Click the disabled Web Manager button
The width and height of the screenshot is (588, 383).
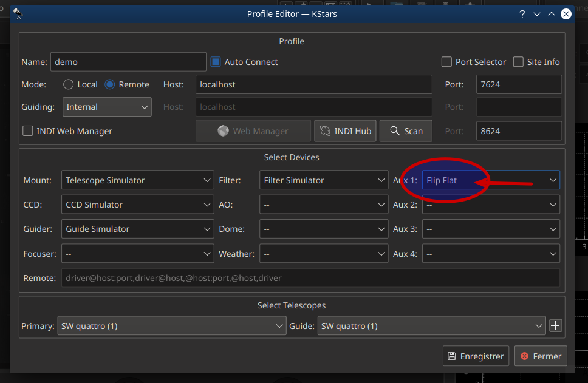click(x=253, y=130)
